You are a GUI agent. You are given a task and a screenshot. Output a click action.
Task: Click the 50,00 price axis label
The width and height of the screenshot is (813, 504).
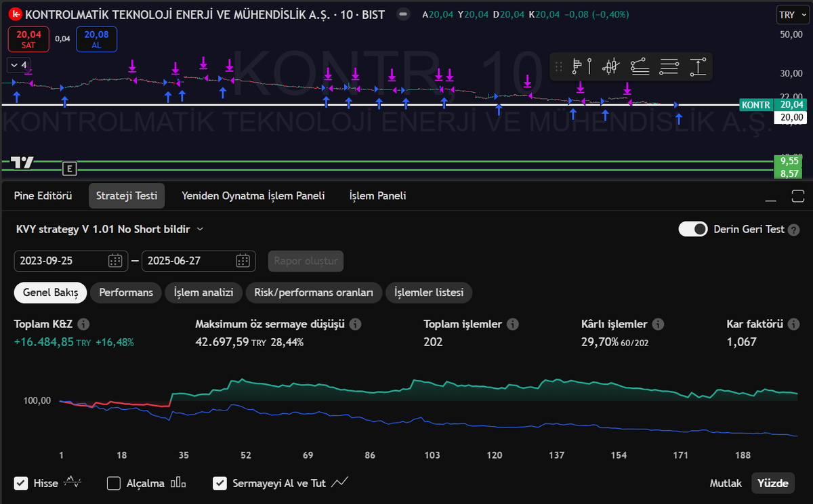(x=791, y=34)
